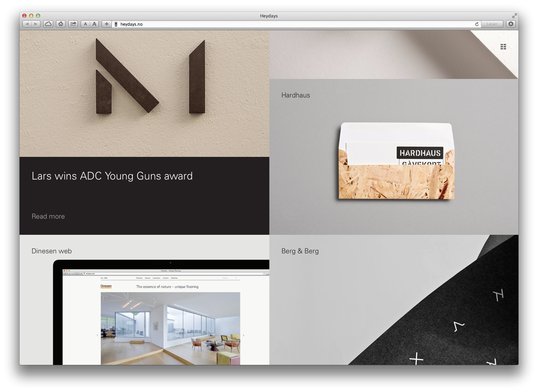This screenshot has height=392, width=538.
Task: Click the Heydays window title
Action: coord(269,16)
